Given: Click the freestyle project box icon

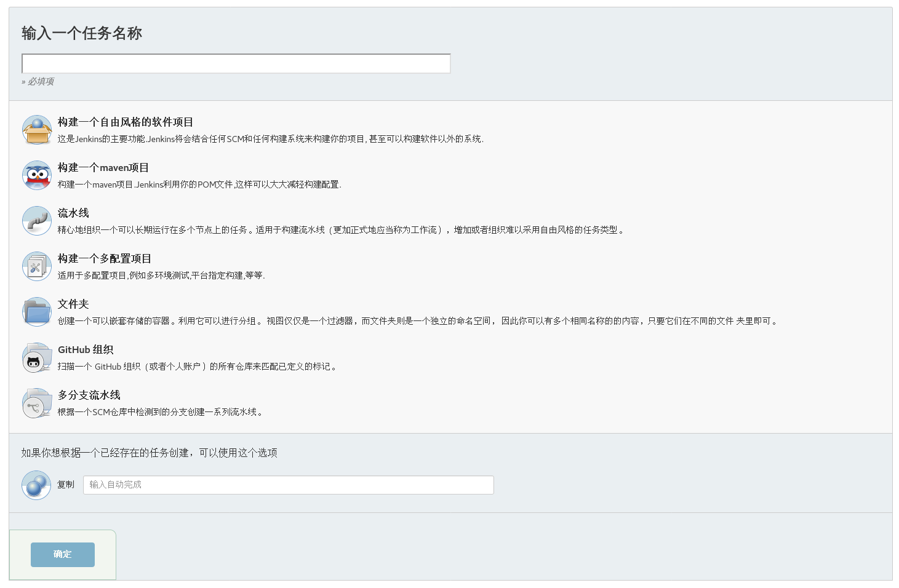Looking at the screenshot, I should [x=37, y=130].
